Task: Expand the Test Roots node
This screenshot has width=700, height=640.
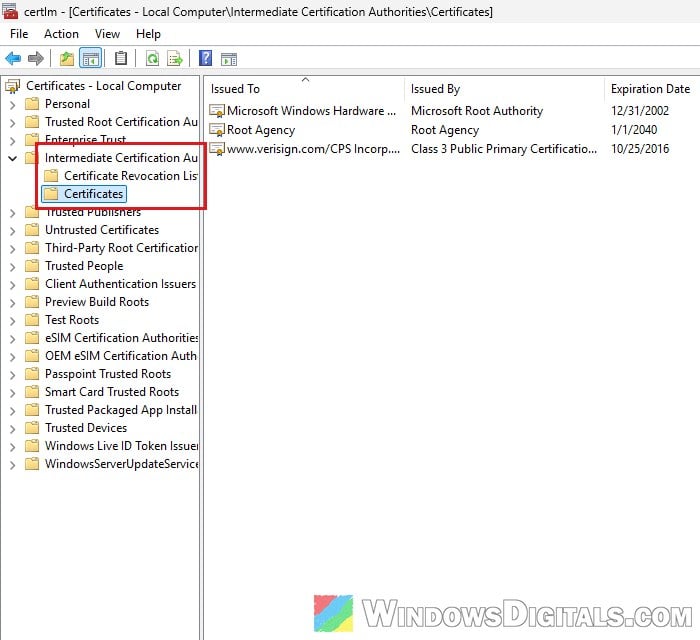Action: coord(12,321)
